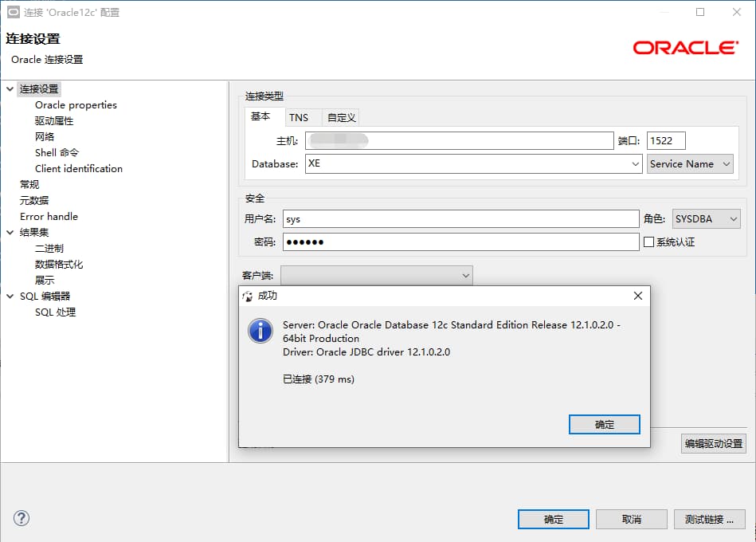
Task: Select SQL 处理 in the tree
Action: click(x=55, y=312)
